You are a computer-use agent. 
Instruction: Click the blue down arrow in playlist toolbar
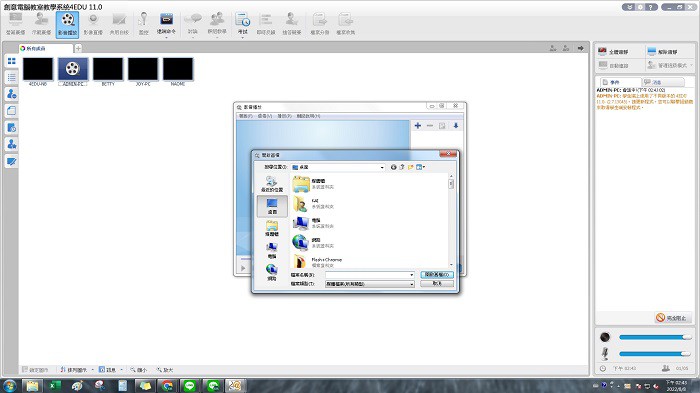pos(456,126)
